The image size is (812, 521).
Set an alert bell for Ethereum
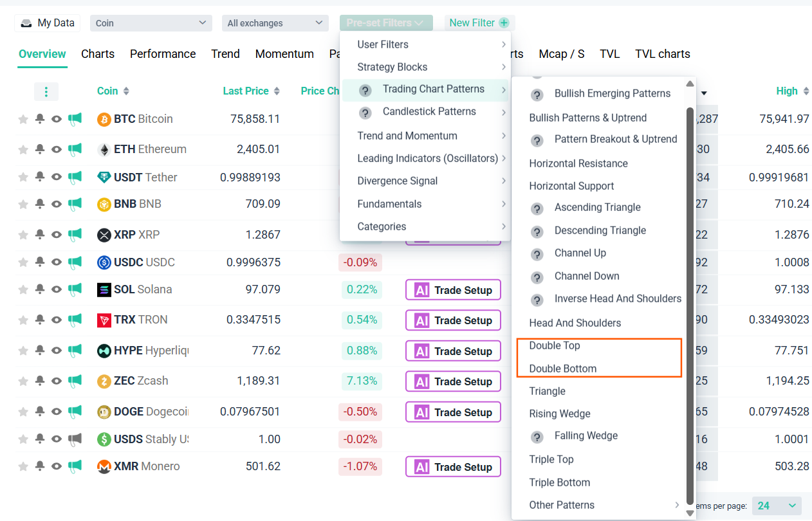click(40, 149)
